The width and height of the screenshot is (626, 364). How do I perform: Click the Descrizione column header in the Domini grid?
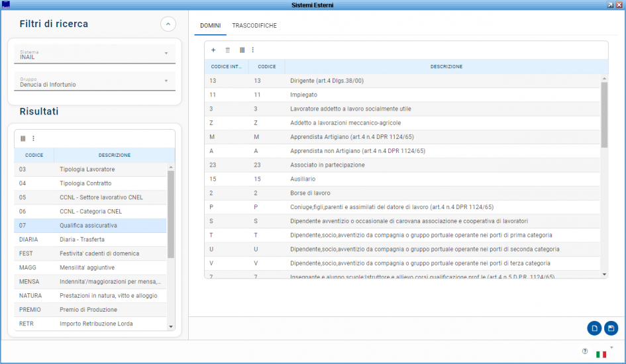(x=446, y=67)
